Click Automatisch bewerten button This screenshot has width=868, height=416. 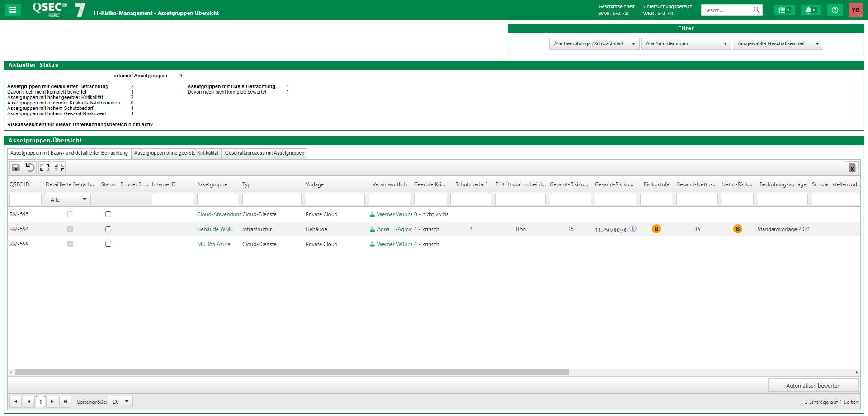point(813,386)
